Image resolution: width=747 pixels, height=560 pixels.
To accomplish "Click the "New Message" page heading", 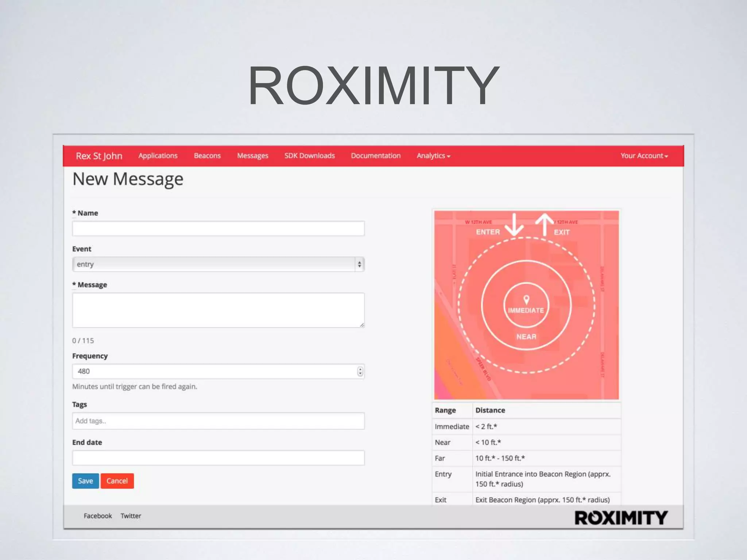I will click(128, 179).
